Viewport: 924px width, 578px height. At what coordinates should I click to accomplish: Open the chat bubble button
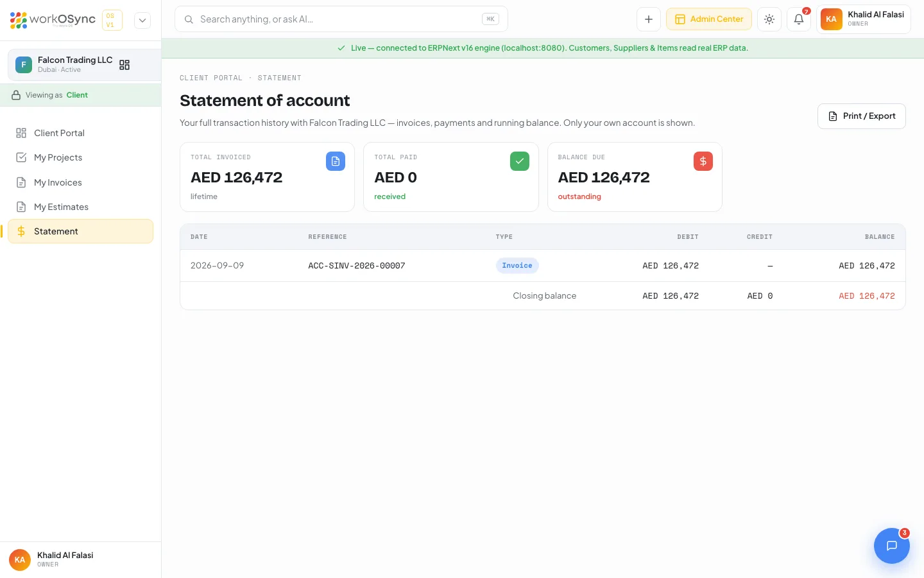892,546
